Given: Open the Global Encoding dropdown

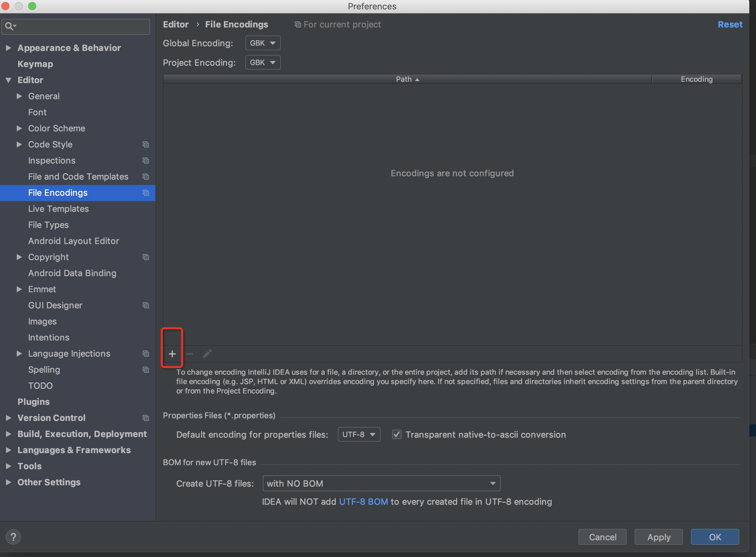Looking at the screenshot, I should (263, 43).
